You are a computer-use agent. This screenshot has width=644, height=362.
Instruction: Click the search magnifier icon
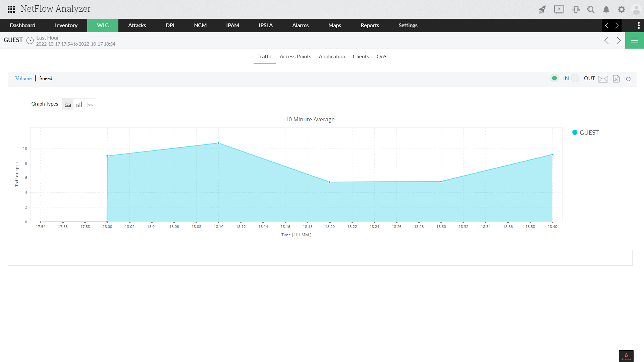pos(591,9)
